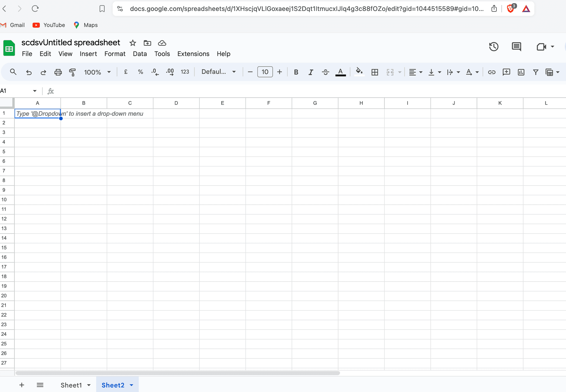
Task: Open the fill color picker
Action: pyautogui.click(x=359, y=72)
